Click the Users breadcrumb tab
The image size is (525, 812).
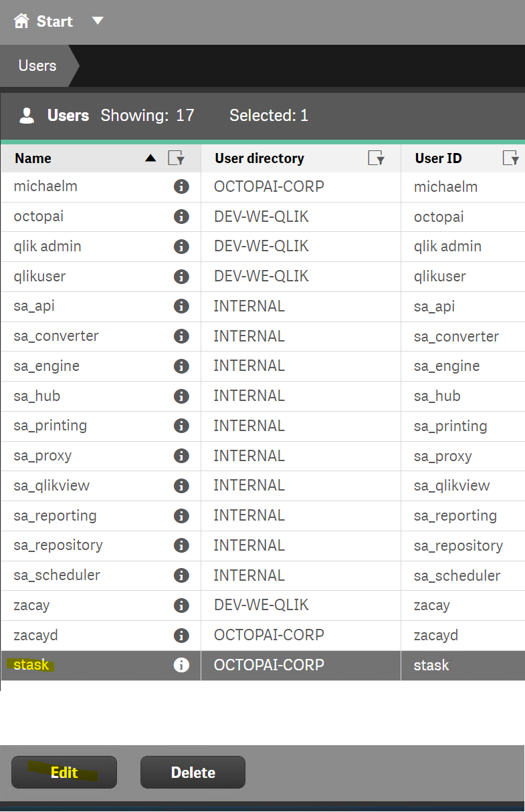tap(37, 65)
